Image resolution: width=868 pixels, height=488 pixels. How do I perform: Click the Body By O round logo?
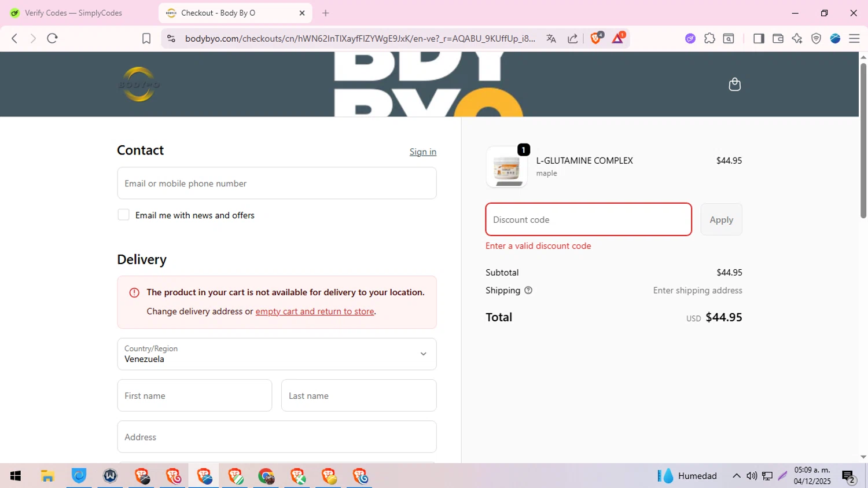pyautogui.click(x=139, y=85)
